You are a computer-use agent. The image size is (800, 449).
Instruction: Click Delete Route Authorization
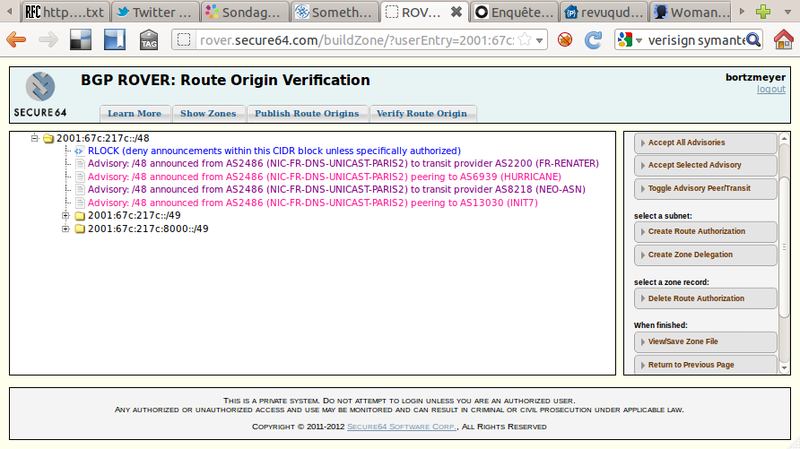(x=706, y=298)
